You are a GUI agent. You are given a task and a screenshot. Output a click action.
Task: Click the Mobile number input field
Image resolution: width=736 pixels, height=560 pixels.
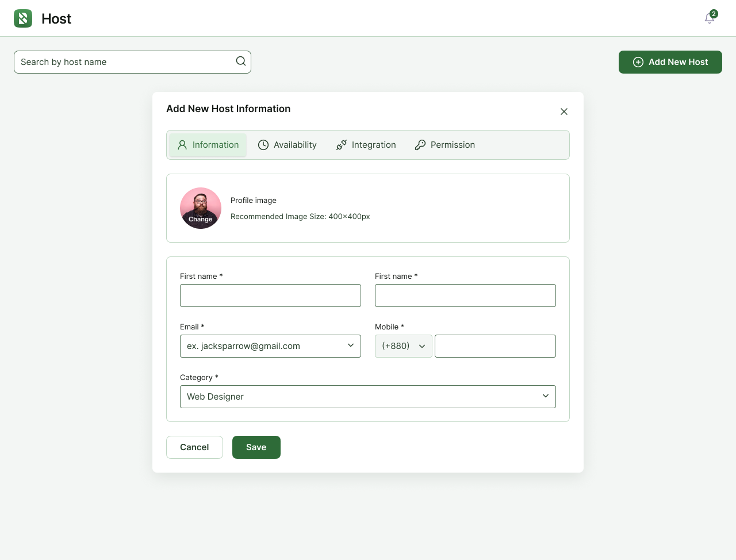pos(495,346)
